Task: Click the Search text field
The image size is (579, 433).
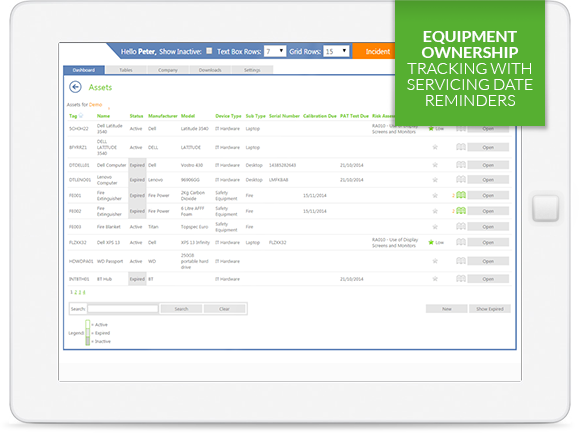Action: pyautogui.click(x=123, y=309)
